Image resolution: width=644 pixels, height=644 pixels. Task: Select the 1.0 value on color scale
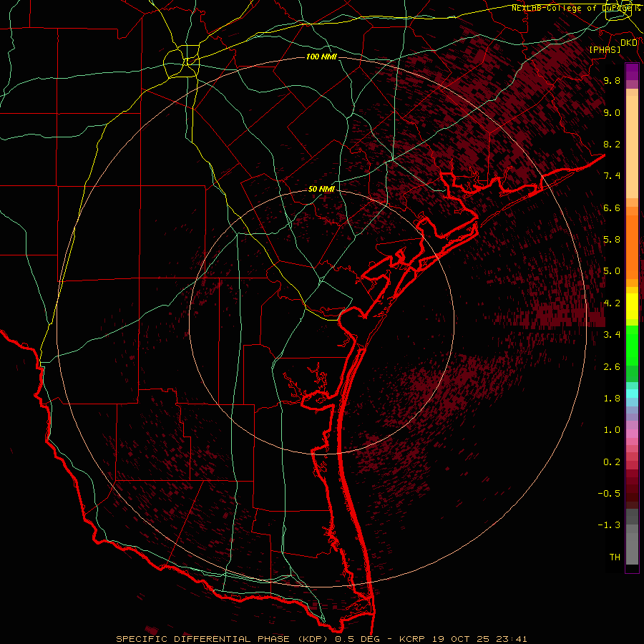click(x=612, y=430)
